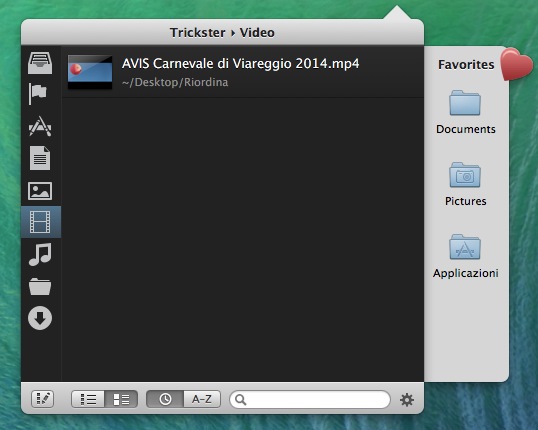This screenshot has height=430, width=538.
Task: Click the red heart Favorites icon
Action: coord(516,64)
